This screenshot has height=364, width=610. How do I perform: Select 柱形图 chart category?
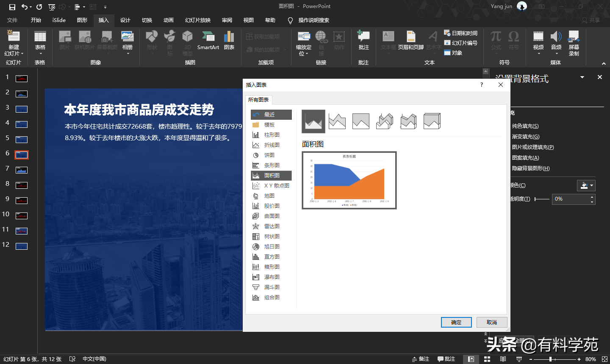(271, 135)
